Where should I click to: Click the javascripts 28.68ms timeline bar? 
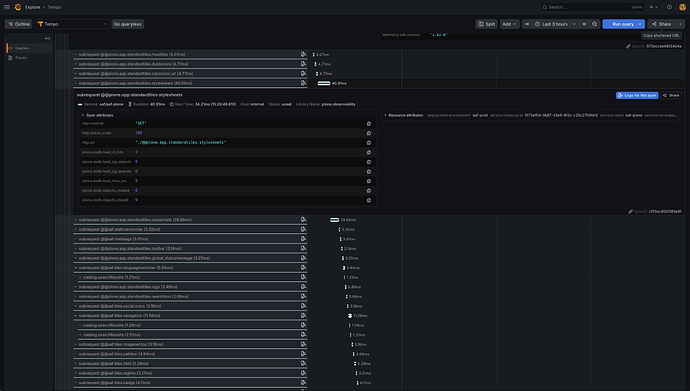334,220
